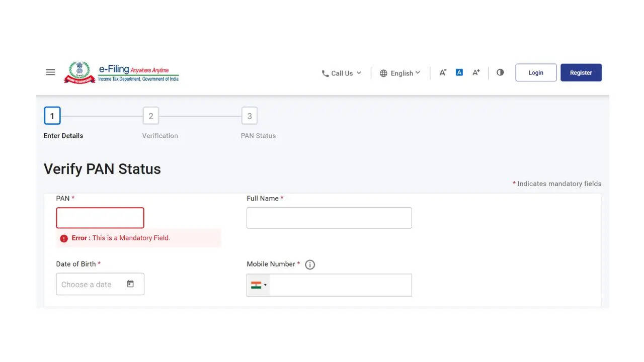
Task: Open the Date of Birth calendar picker
Action: point(130,284)
